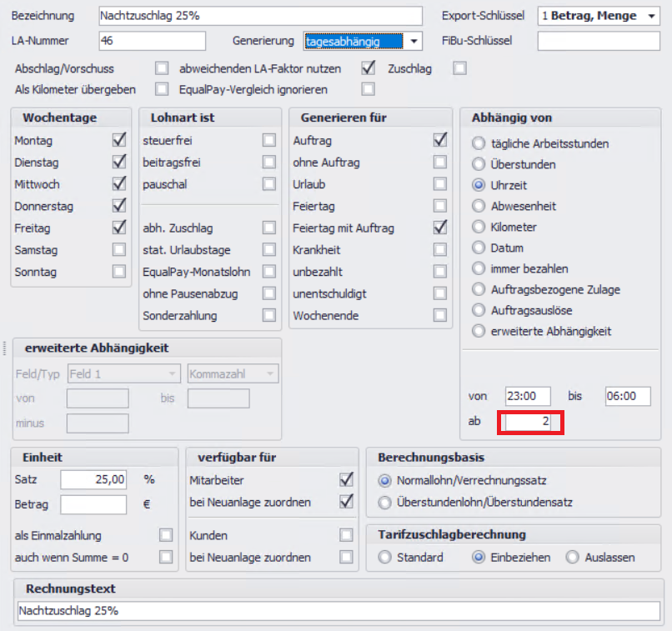This screenshot has width=672, height=631.
Task: Enable the als Einmalzahlung checkbox
Action: click(166, 535)
